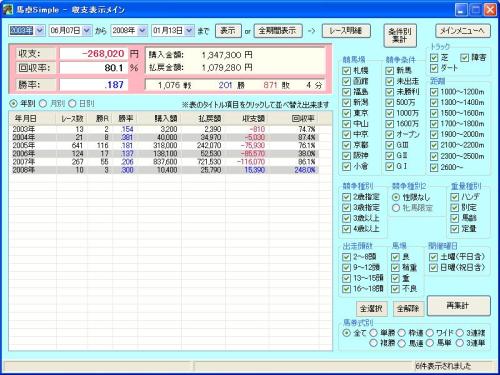Sort table by 年月日 column header
This screenshot has width=500, height=375.
[33, 118]
